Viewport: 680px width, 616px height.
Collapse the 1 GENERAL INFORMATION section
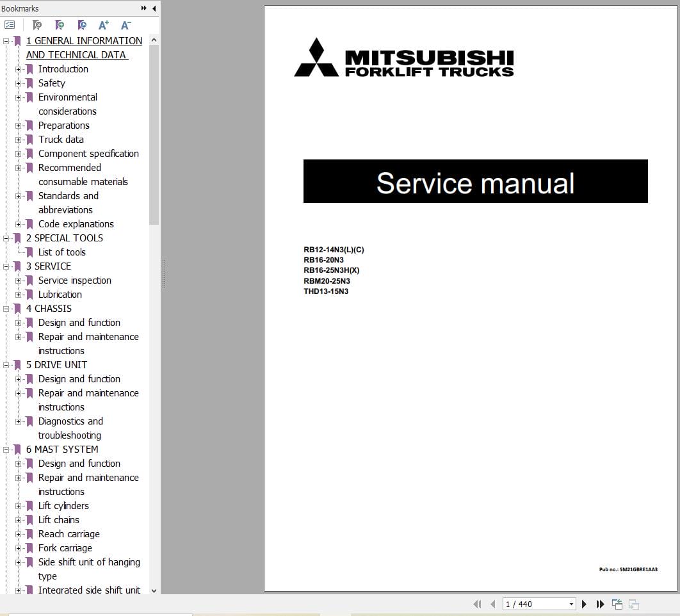tap(6, 41)
